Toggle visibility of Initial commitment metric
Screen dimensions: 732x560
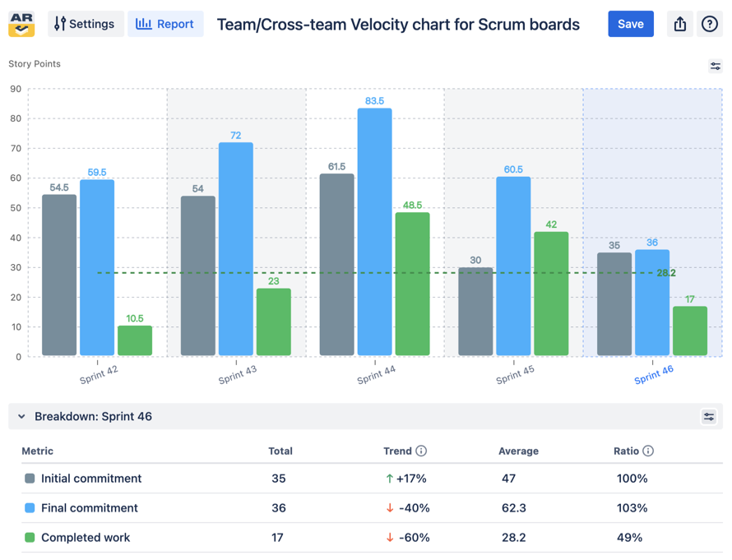[28, 479]
